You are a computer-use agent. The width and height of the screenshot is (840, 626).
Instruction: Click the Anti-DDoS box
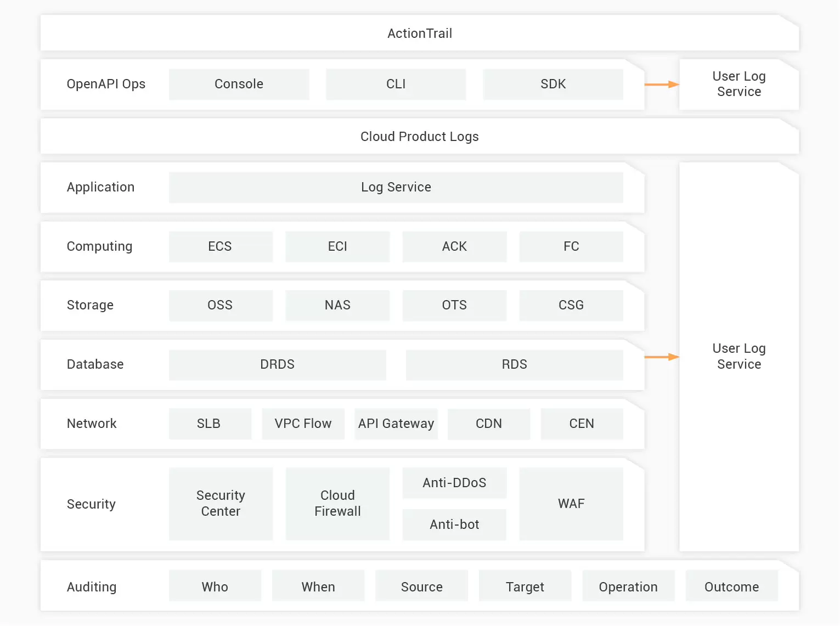point(454,483)
